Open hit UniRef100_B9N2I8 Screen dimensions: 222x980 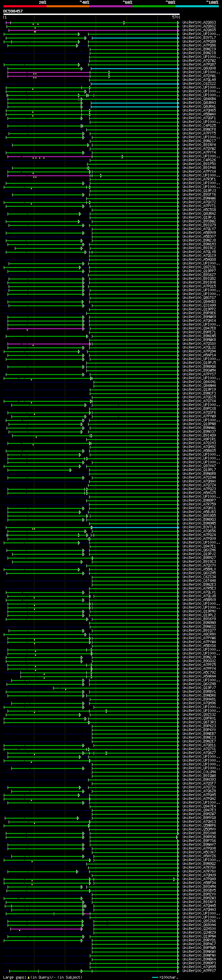pyautogui.click(x=199, y=53)
